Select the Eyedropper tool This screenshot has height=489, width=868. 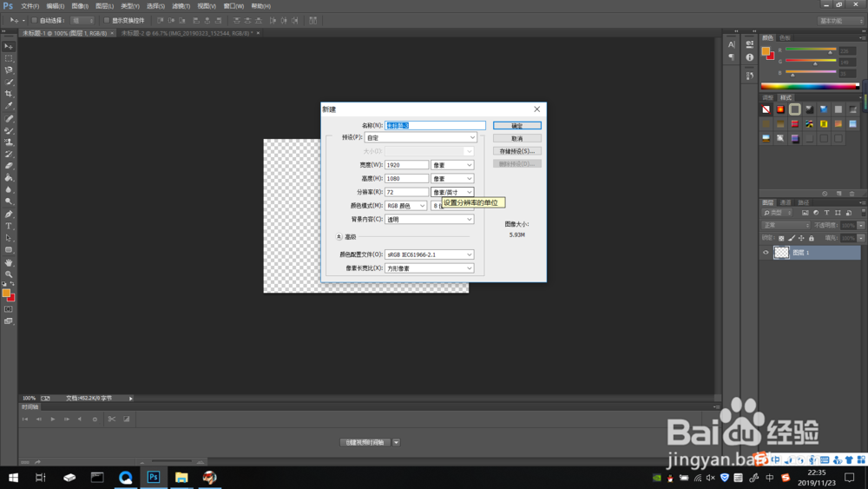point(9,105)
